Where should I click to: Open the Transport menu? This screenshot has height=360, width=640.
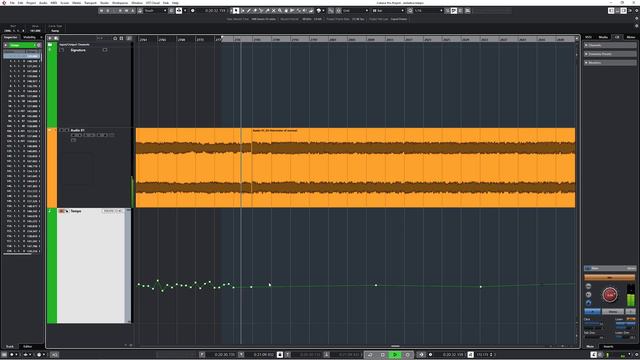point(90,3)
